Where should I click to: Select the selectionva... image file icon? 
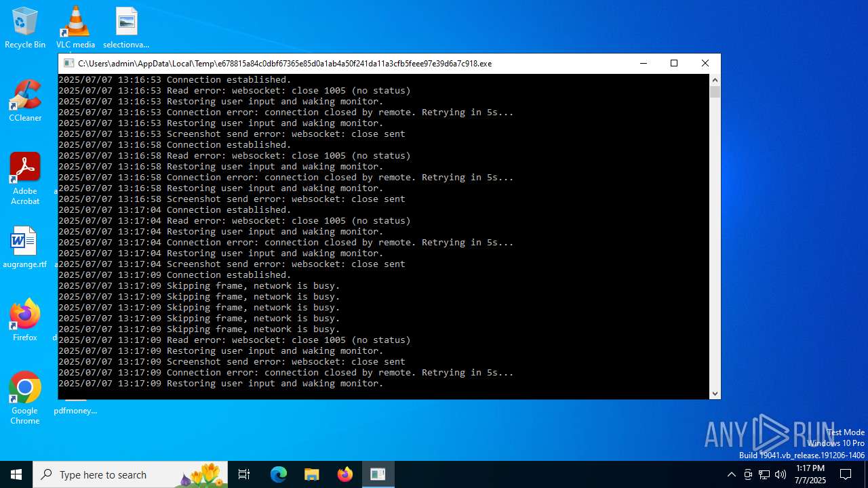(x=126, y=28)
